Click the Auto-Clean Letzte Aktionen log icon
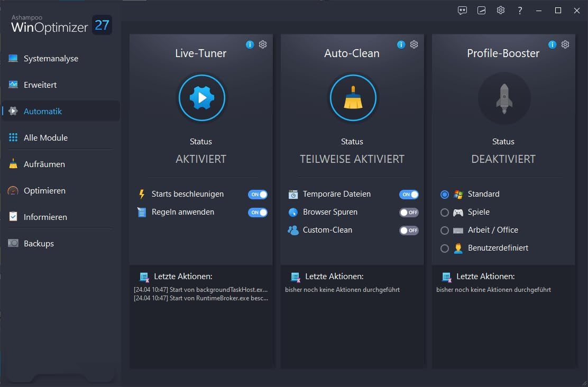 tap(295, 277)
